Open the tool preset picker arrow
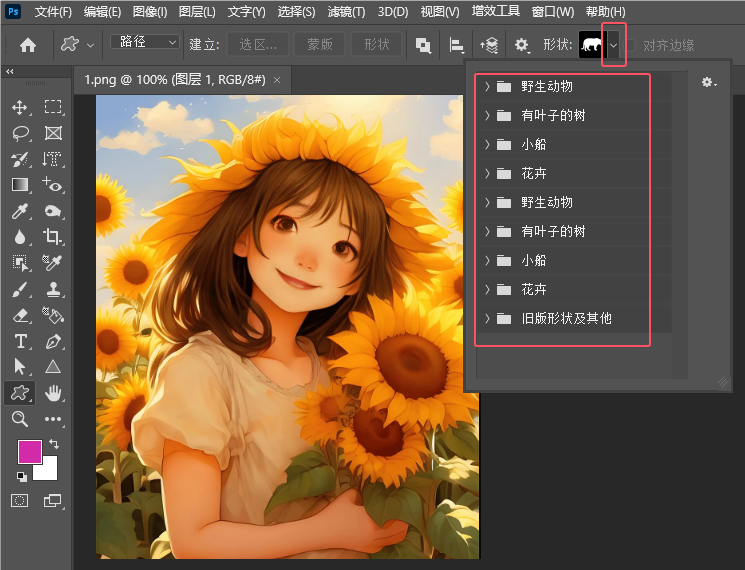The height and width of the screenshot is (570, 745). 90,45
